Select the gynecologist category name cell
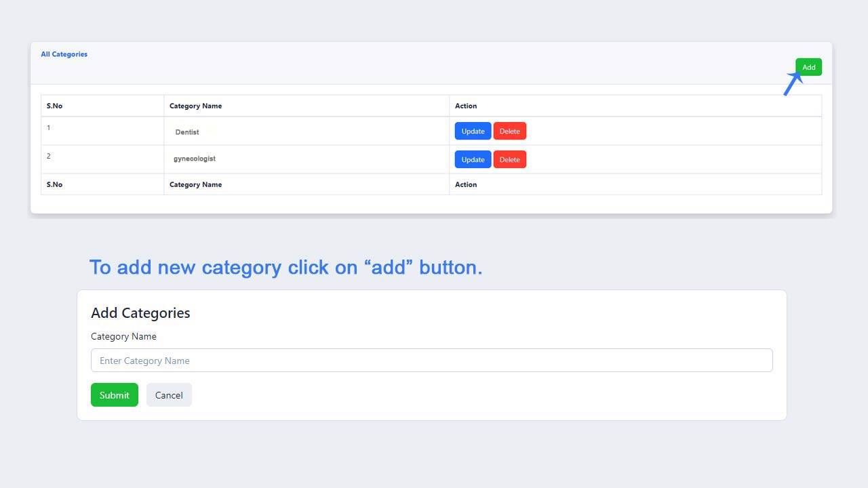 point(195,159)
